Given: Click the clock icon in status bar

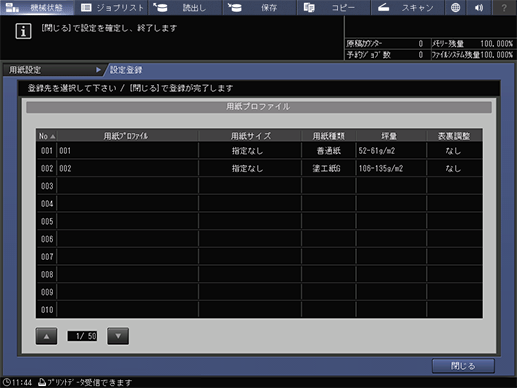Looking at the screenshot, I should click(x=6, y=382).
